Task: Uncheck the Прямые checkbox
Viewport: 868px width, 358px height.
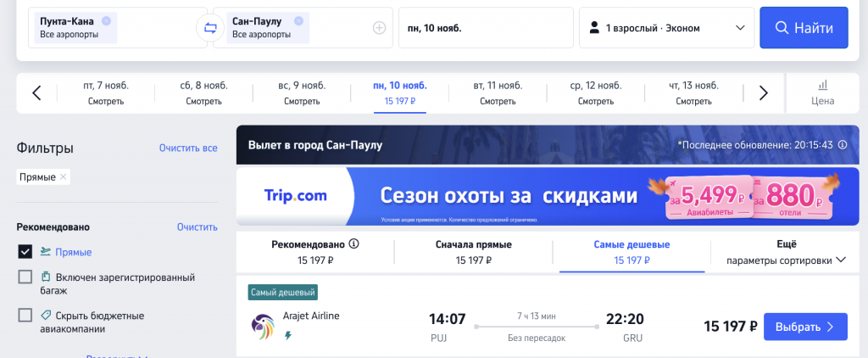Action: (x=25, y=252)
